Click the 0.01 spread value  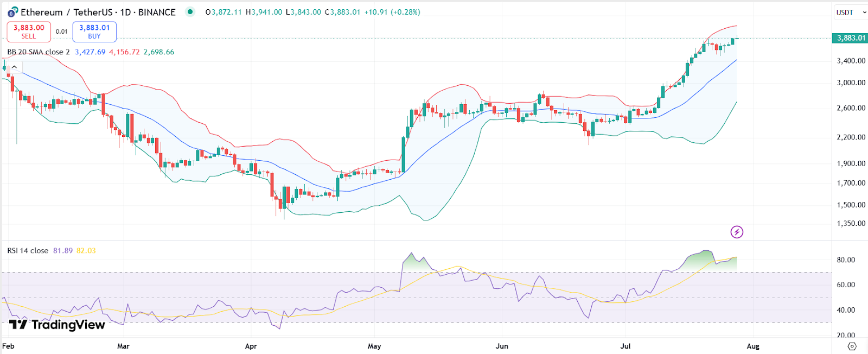click(x=62, y=31)
